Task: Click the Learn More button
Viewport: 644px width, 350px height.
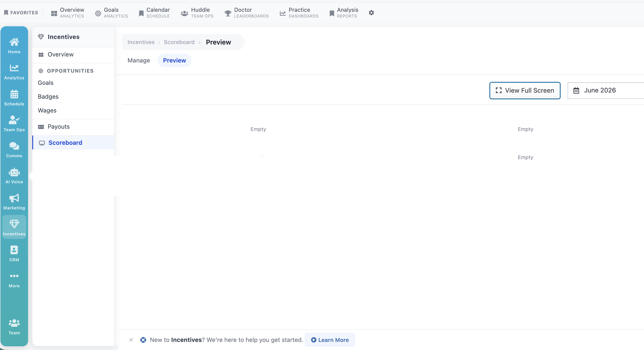Action: 330,340
